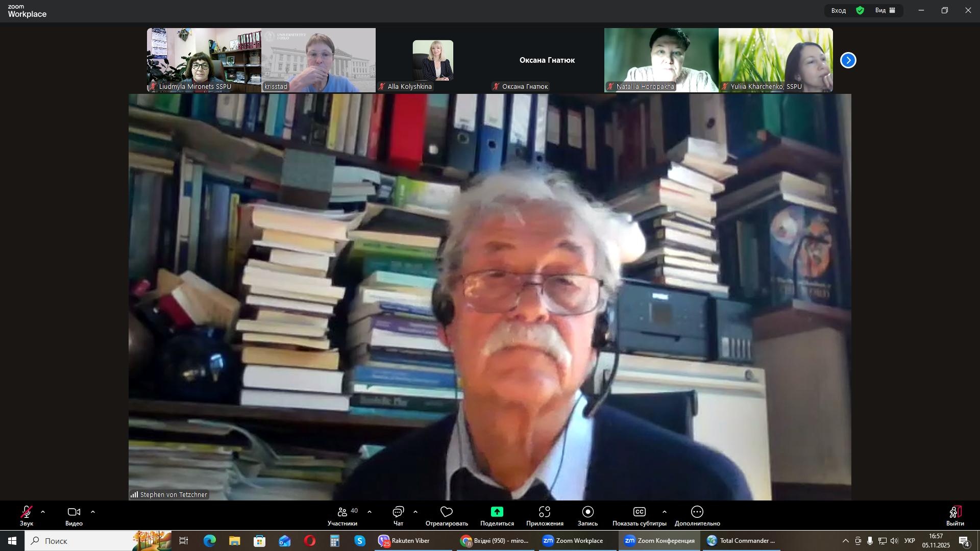Unmute microphone with Звук button
Image resolution: width=980 pixels, height=551 pixels.
27,515
